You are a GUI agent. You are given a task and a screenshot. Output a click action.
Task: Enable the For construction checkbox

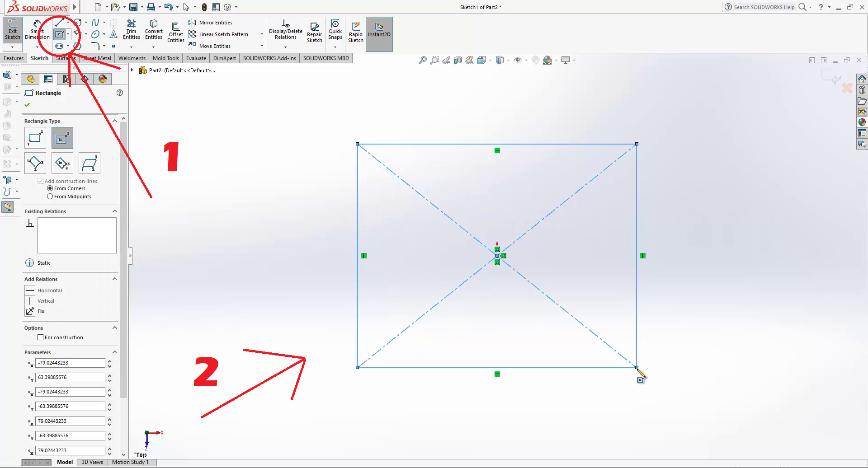point(41,337)
